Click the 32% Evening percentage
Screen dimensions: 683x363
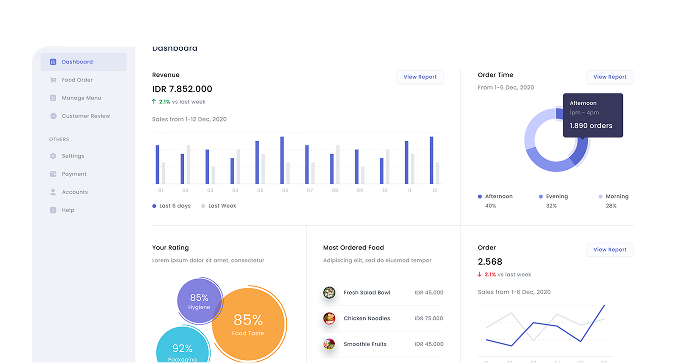click(551, 206)
